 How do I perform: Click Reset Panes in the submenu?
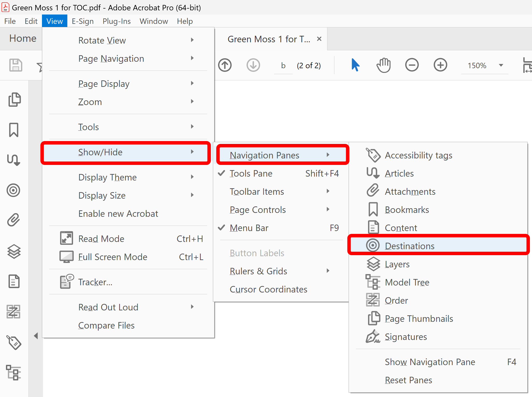click(x=408, y=380)
